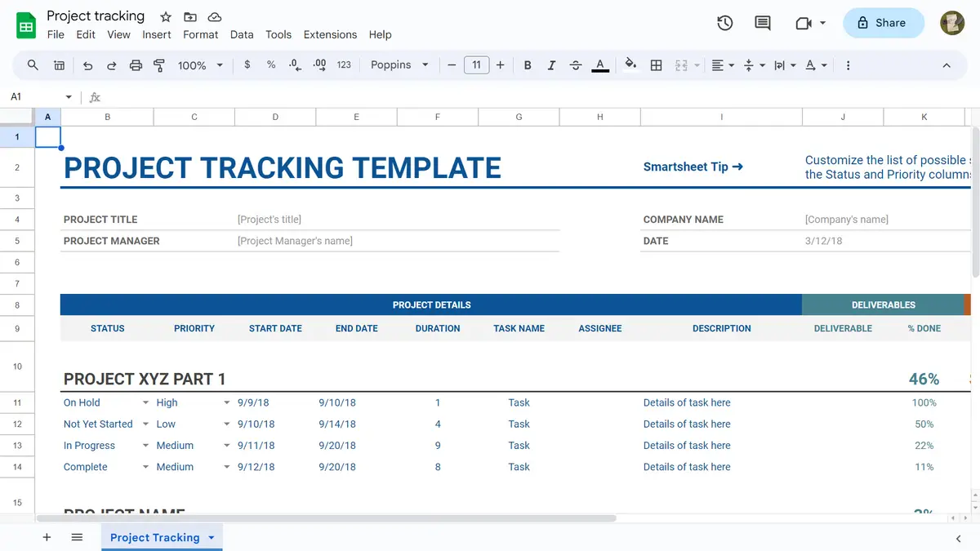
Task: Open the borders tool
Action: [x=656, y=65]
